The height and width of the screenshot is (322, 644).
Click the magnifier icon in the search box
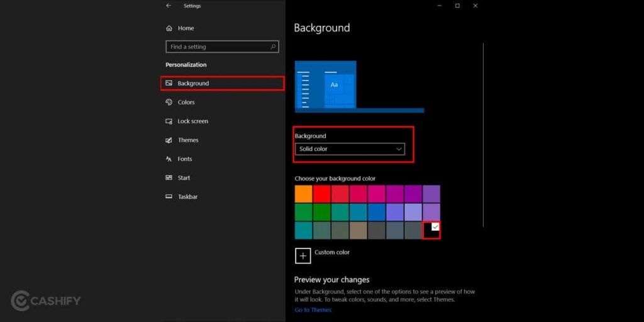coord(273,47)
